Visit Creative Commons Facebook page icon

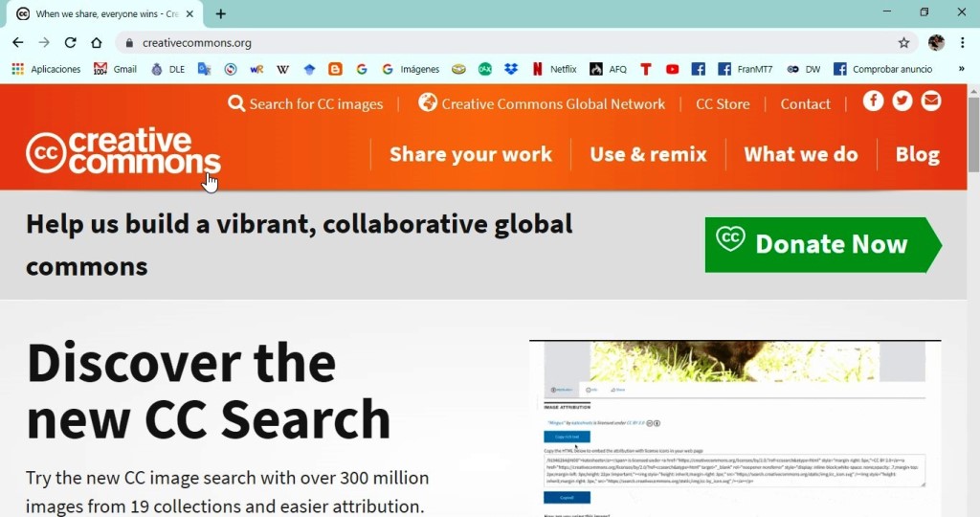point(873,101)
